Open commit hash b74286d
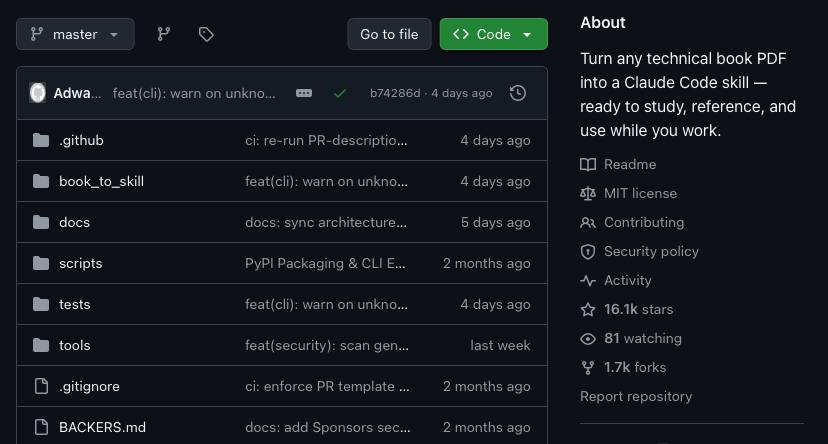This screenshot has height=444, width=828. (x=395, y=93)
